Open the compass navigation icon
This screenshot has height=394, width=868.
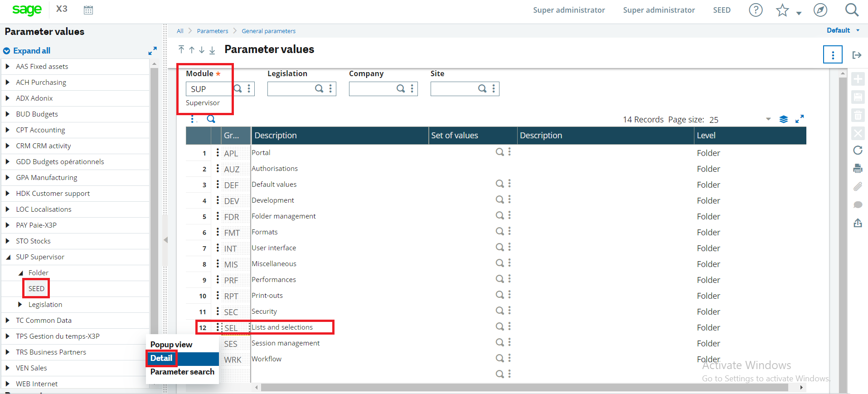coord(820,10)
